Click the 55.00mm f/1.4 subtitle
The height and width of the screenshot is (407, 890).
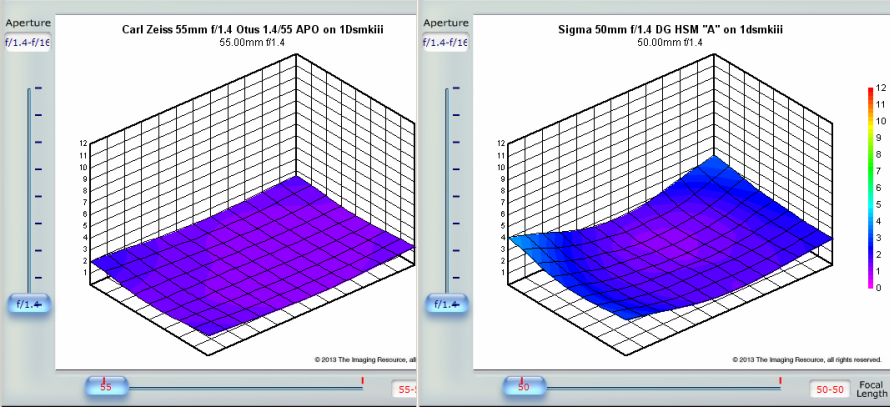coord(253,41)
